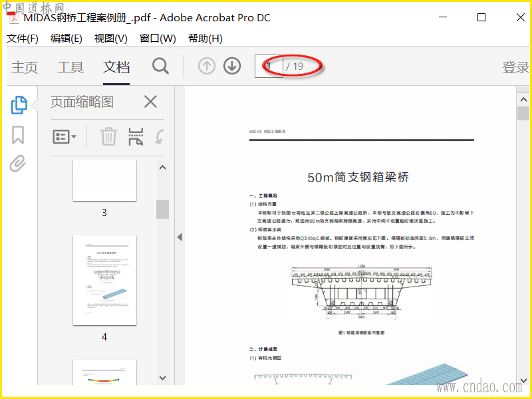Click the 50m简支钢箱梁桥 title text
This screenshot has width=532, height=399.
[358, 178]
